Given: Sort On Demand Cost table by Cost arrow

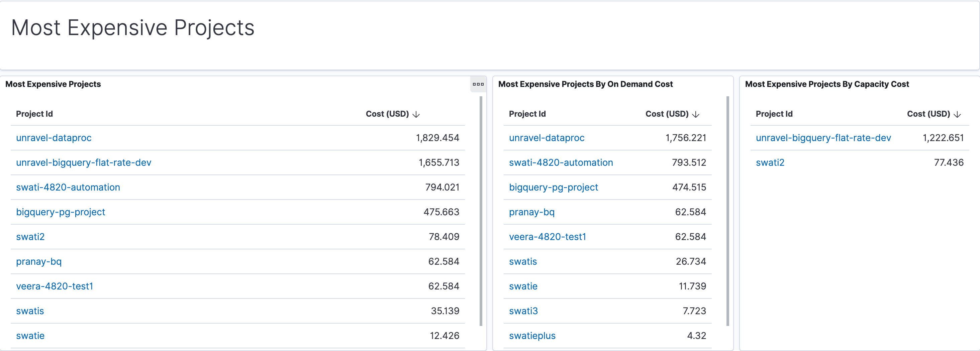Looking at the screenshot, I should 696,114.
